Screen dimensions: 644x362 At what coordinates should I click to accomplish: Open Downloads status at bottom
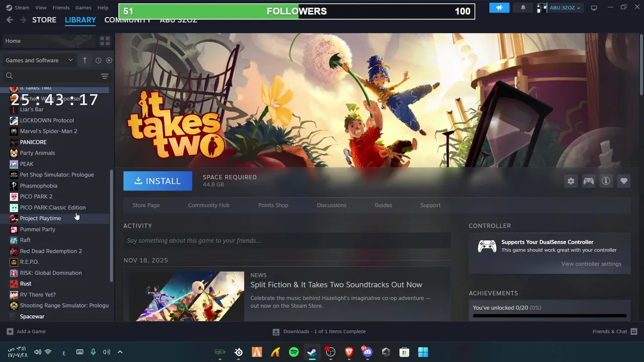[x=319, y=331]
